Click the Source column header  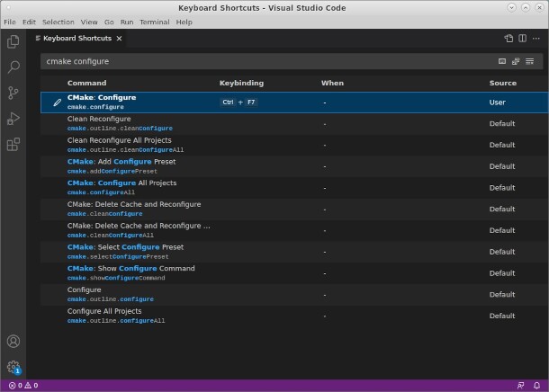tap(503, 84)
